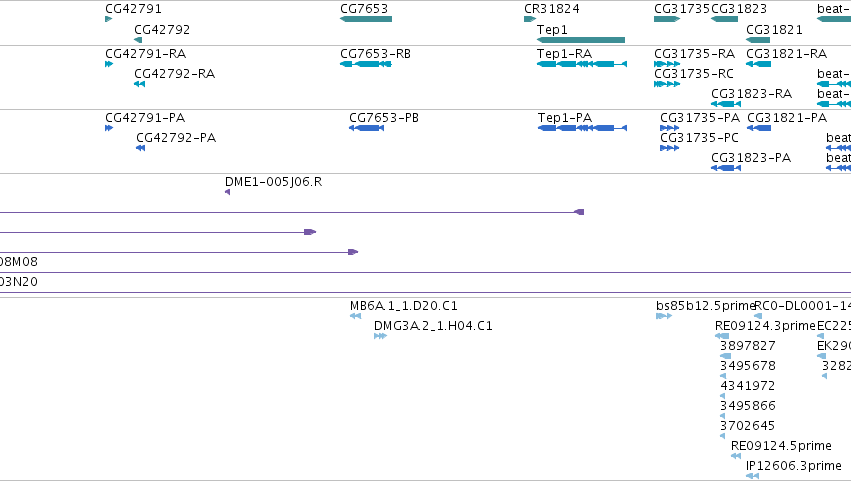
Task: Click the CG7653-PB protein feature
Action: coord(366,128)
